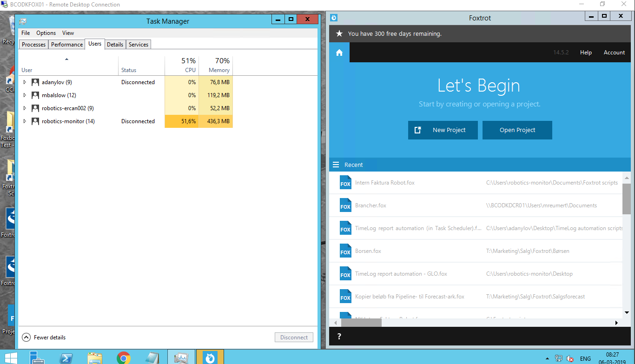The height and width of the screenshot is (364, 635).
Task: Click the horizontal scrollbar thumb in Foxtrot
Action: tap(361, 323)
